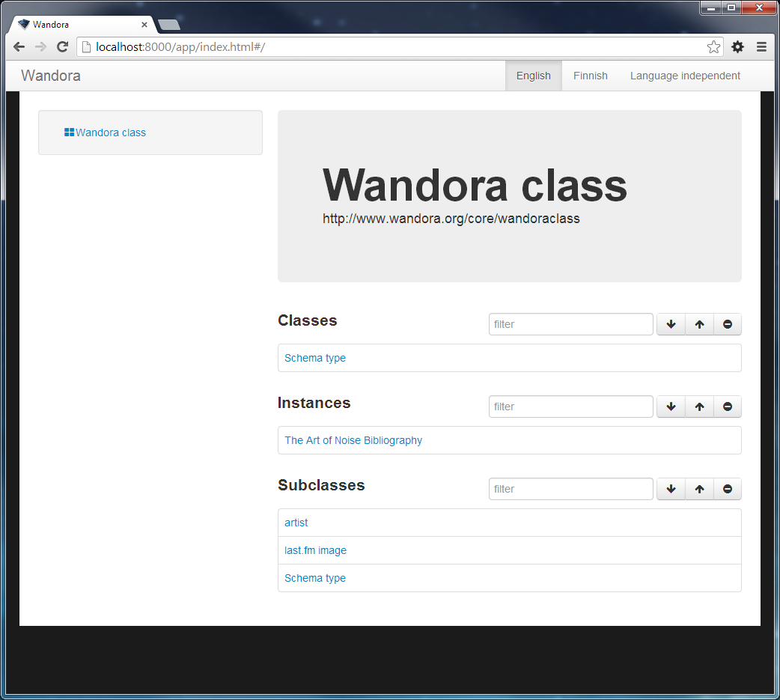This screenshot has width=780, height=700.
Task: Select the Language independent tab
Action: (685, 76)
